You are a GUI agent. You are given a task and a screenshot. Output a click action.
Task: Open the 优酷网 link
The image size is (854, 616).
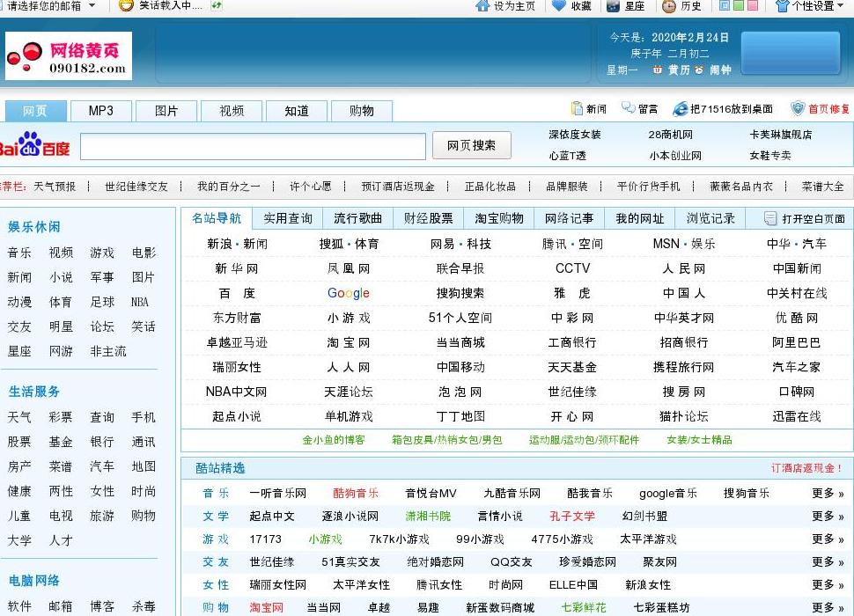click(x=797, y=318)
